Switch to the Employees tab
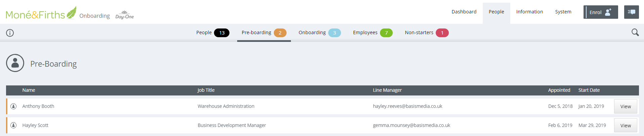 coord(372,32)
